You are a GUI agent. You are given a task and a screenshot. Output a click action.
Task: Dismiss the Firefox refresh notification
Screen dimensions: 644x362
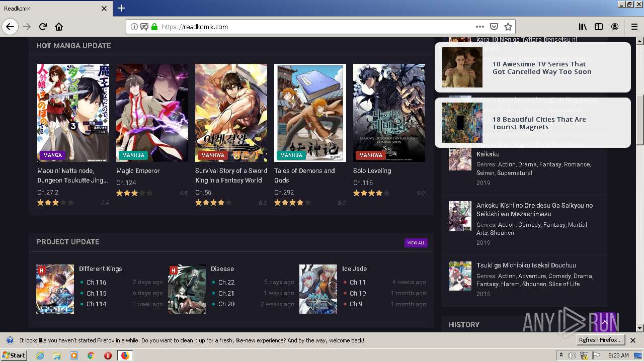pos(633,340)
